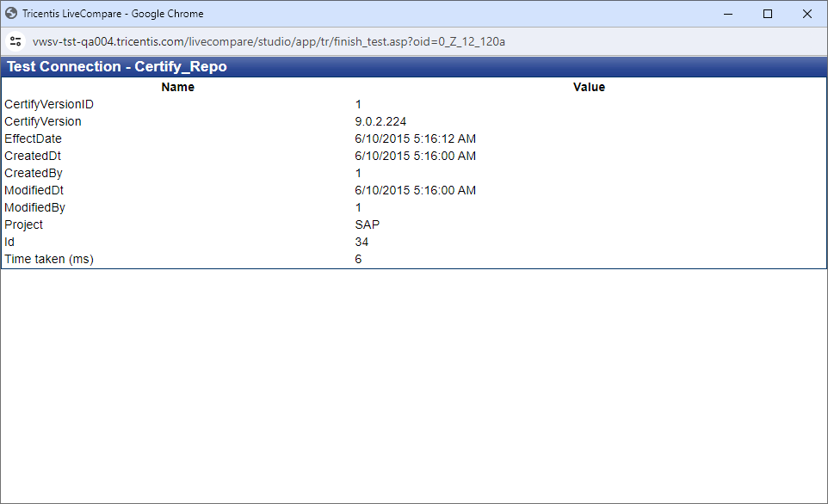This screenshot has height=504, width=828.
Task: Click the site information icon in address bar
Action: pos(15,41)
